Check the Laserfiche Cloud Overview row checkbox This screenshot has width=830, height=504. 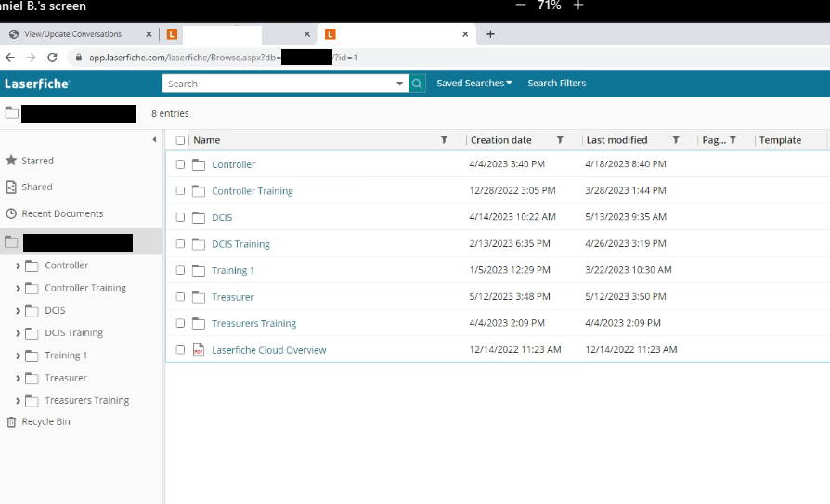click(x=180, y=349)
